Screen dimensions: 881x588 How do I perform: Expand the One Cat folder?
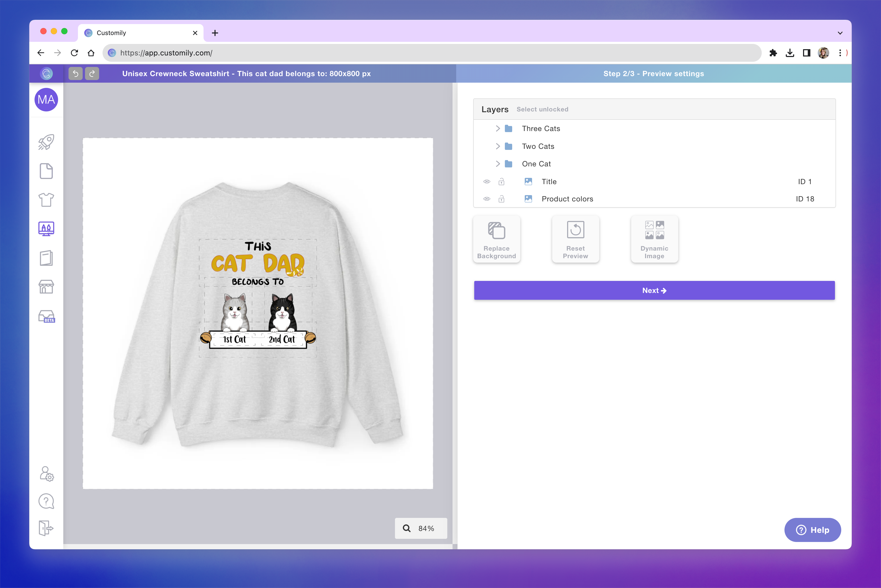click(498, 163)
